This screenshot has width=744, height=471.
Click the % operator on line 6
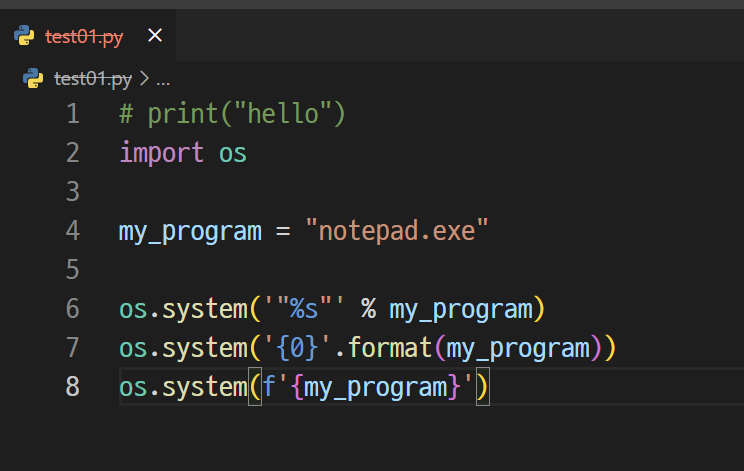368,309
